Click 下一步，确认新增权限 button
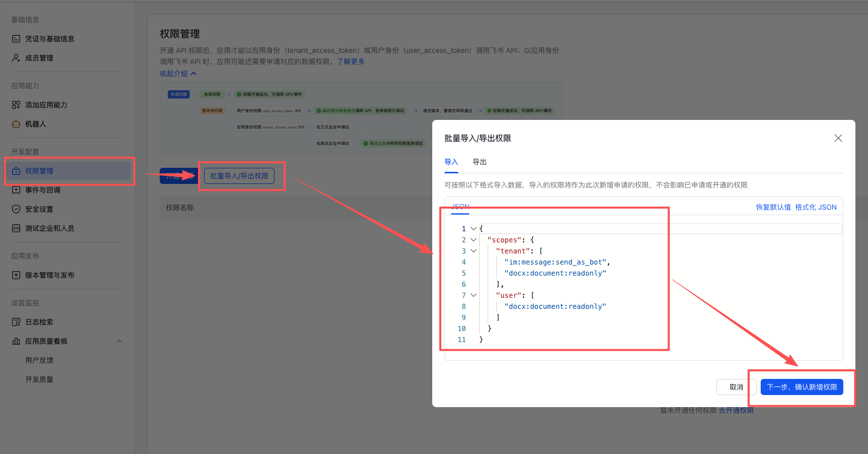 click(x=802, y=387)
